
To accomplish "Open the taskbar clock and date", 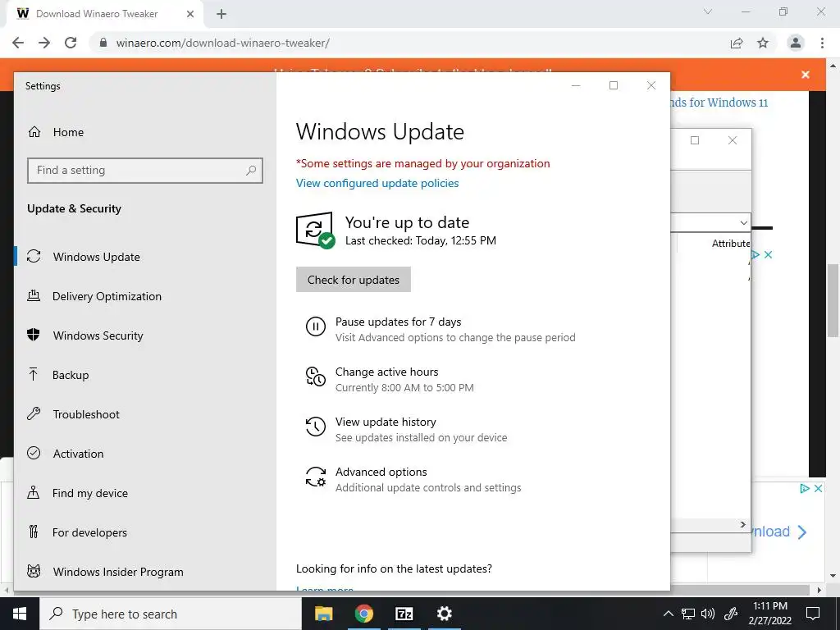I will pos(769,614).
